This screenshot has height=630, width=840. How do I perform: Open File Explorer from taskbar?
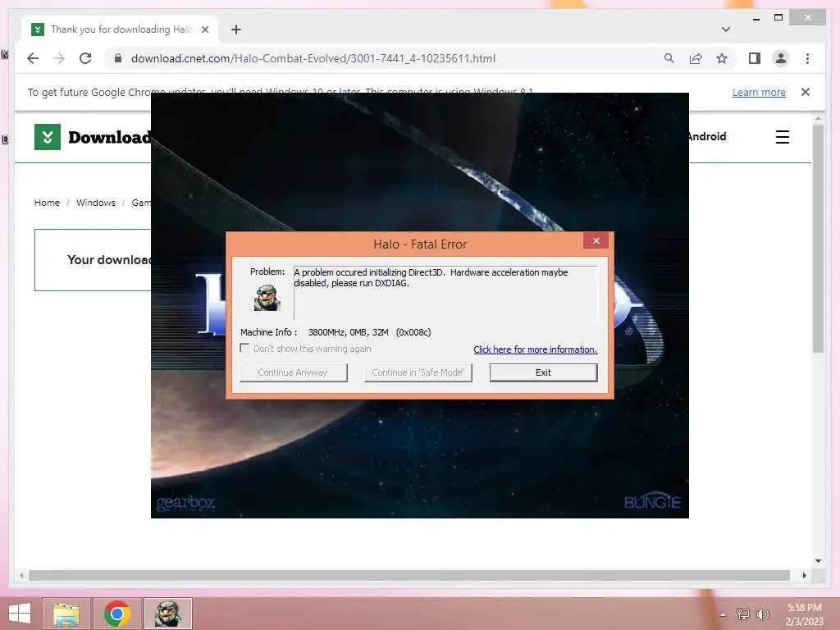tap(66, 614)
